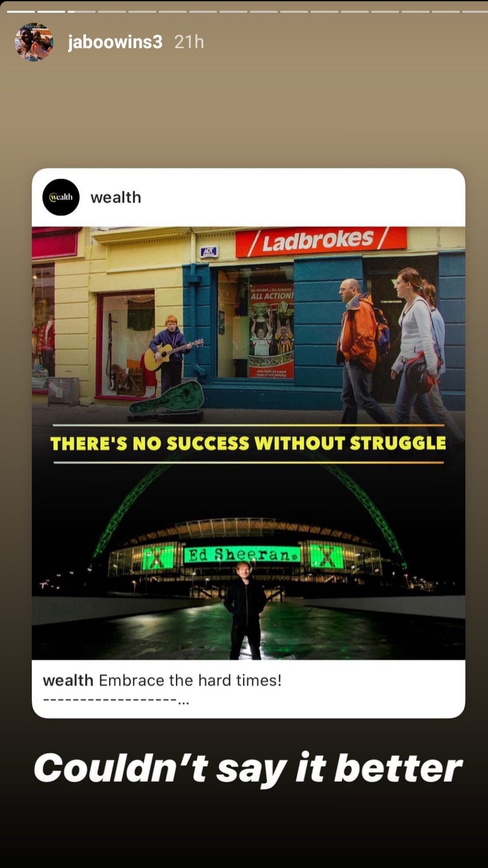The image size is (488, 868).
Task: Tap the open green guitar case
Action: (167, 401)
